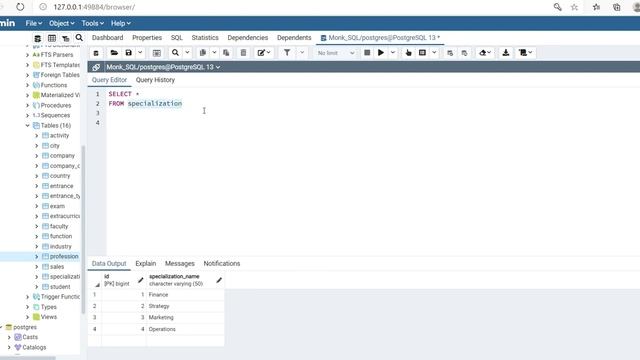Switch to the Dependents tab
The height and width of the screenshot is (360, 640).
[x=294, y=38]
